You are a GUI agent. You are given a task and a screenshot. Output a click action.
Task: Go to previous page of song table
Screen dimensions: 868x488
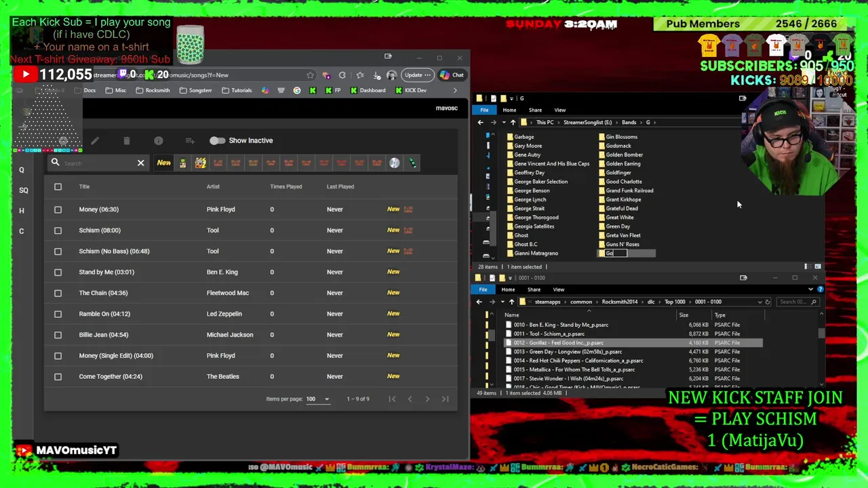tap(410, 399)
